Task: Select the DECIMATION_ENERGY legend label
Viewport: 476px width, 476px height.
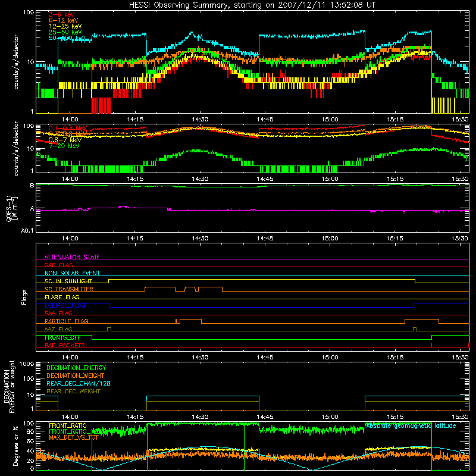Action: coord(76,368)
